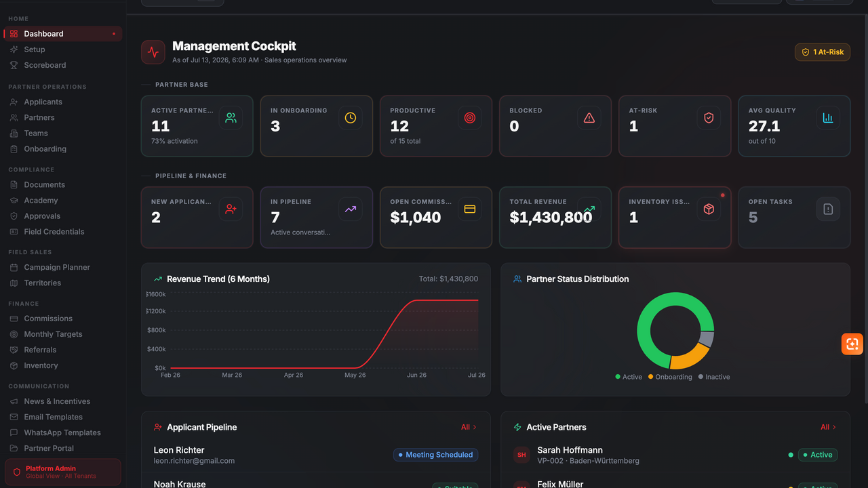
Task: Open Setup in the sidebar
Action: [x=62, y=49]
